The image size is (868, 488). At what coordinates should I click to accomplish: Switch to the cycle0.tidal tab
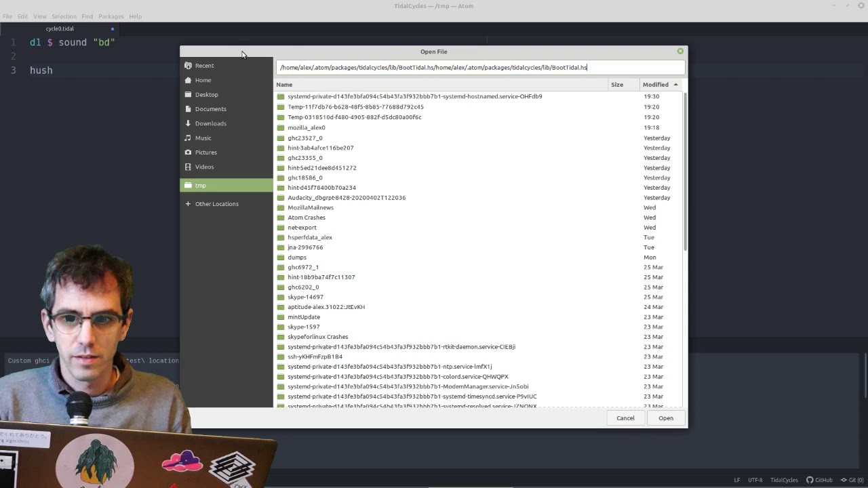(60, 28)
